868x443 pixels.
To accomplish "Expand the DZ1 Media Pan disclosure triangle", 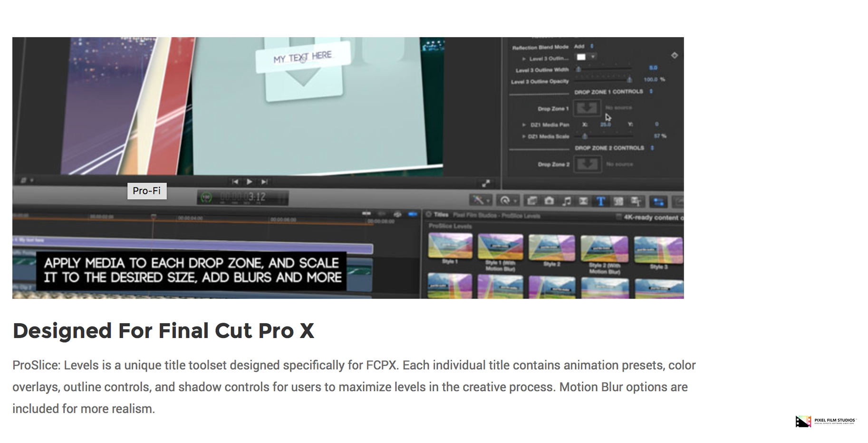I will [524, 125].
